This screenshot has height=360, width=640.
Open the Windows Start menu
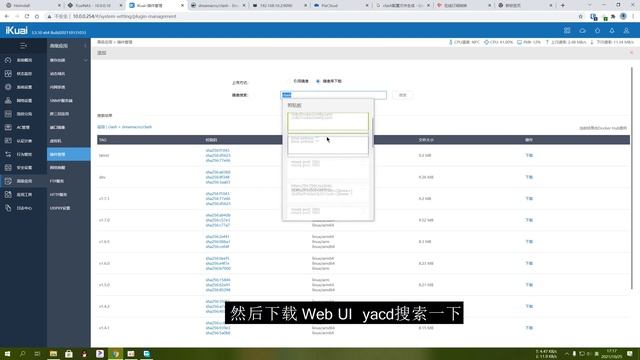7,354
